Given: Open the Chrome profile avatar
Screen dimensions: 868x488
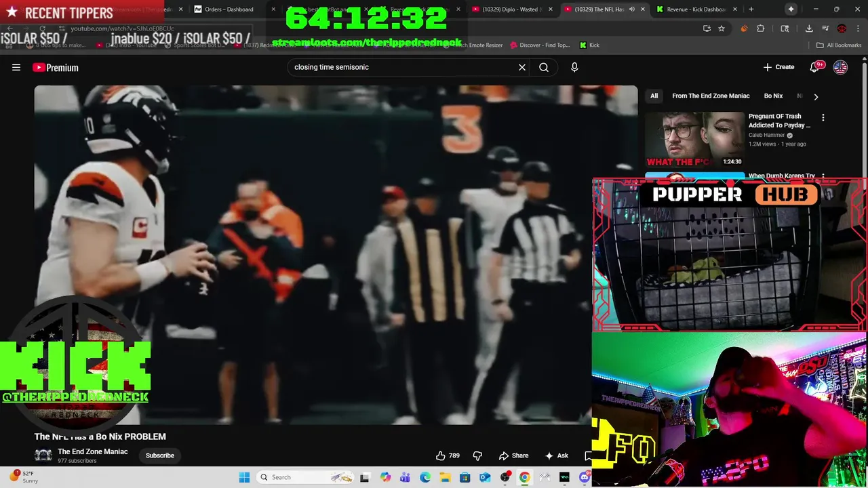Looking at the screenshot, I should (842, 28).
